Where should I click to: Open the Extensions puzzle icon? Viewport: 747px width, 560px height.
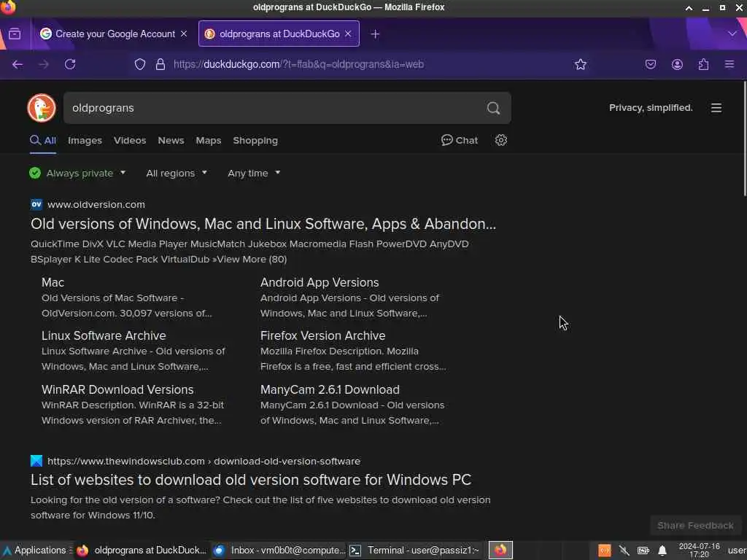tap(703, 64)
